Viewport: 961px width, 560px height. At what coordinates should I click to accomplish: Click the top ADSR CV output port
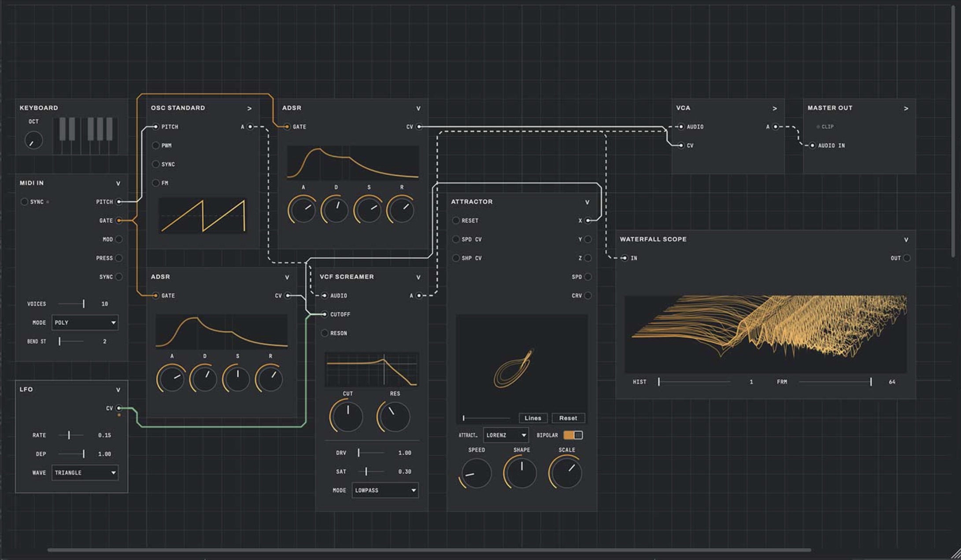pos(419,127)
